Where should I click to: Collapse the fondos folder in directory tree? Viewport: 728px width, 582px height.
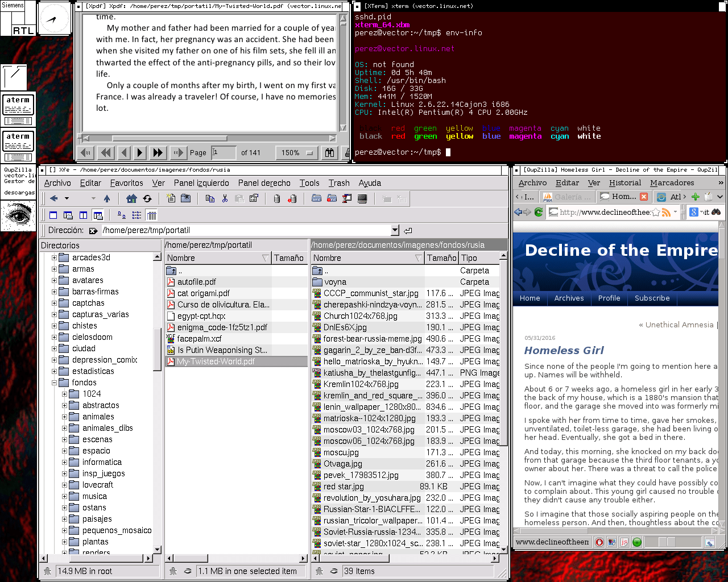coord(55,383)
